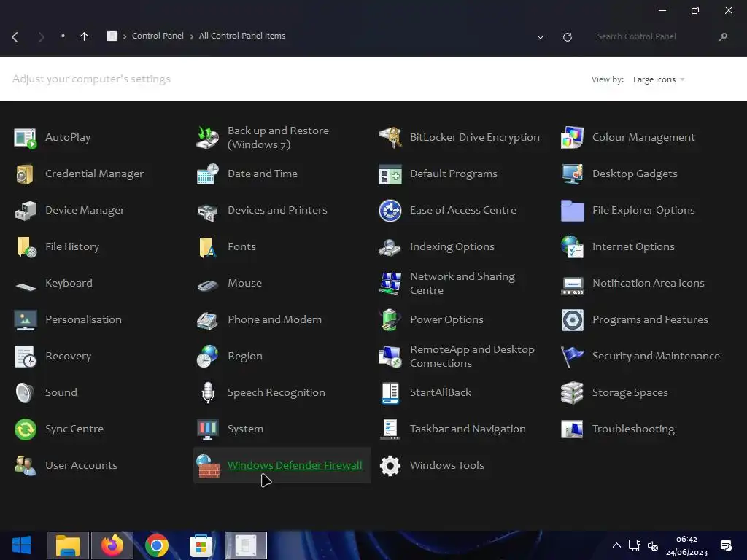Screen dimensions: 747x560
Task: Click the Default Programs icon
Action: click(x=390, y=175)
